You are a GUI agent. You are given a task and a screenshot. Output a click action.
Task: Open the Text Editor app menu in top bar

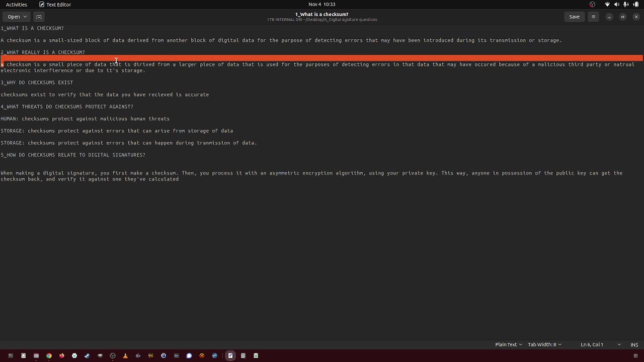[x=55, y=5]
